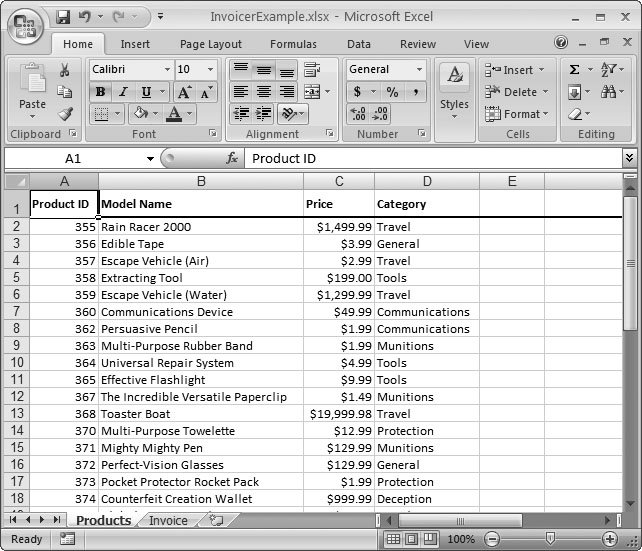Click the Cut scissors icon
Screen dimensions: 642x551
pyautogui.click(x=64, y=70)
